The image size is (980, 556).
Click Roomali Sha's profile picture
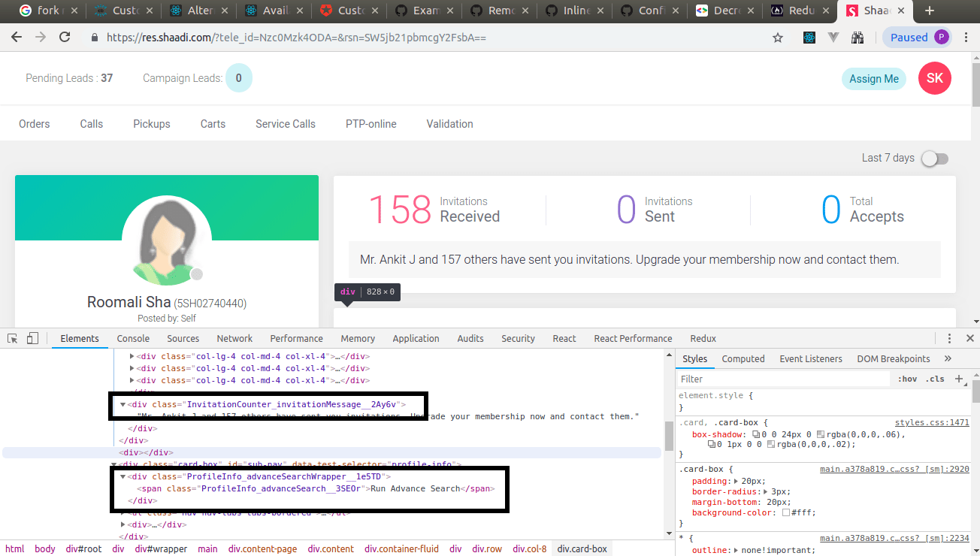tap(167, 241)
